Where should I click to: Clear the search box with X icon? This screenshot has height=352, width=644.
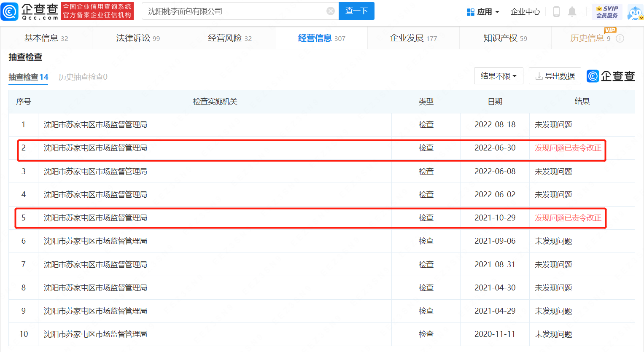pos(331,11)
